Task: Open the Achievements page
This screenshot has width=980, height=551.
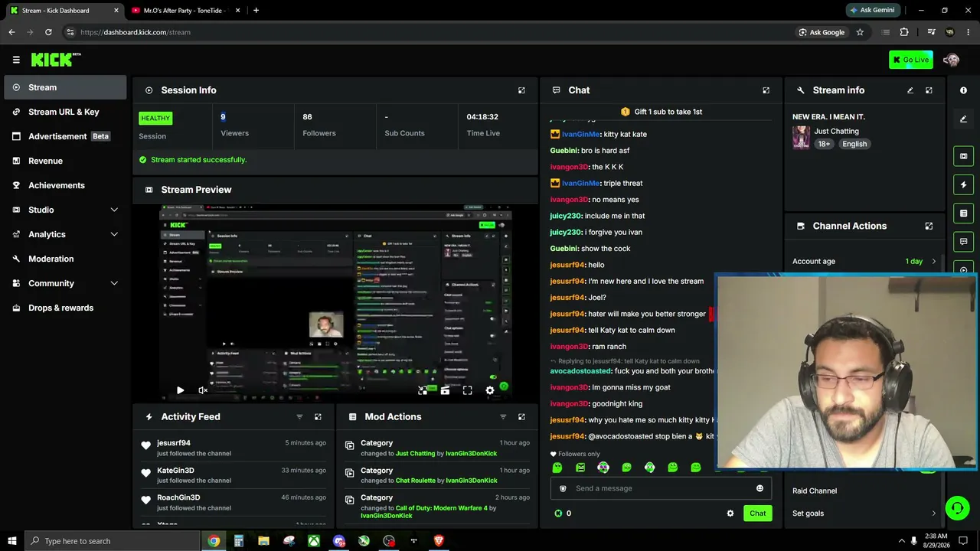Action: tap(65, 185)
